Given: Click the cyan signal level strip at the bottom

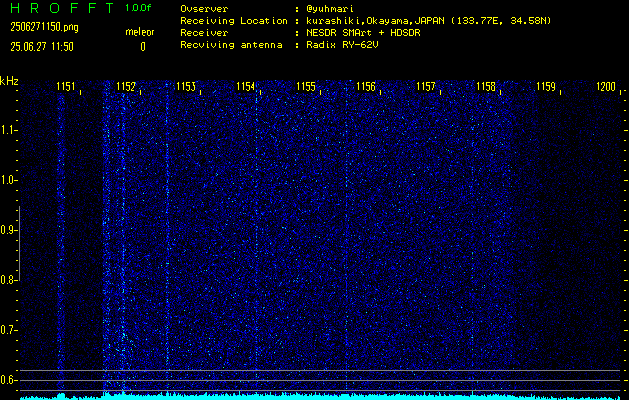Looking at the screenshot, I should click(320, 397).
